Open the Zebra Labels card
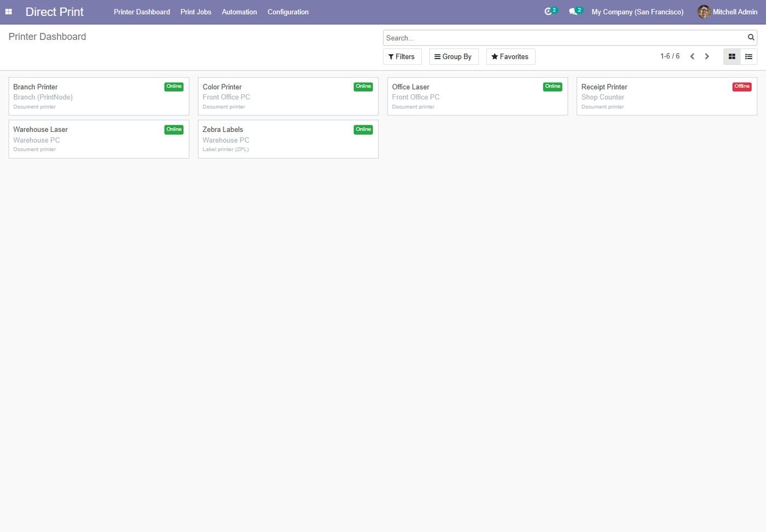 click(288, 139)
